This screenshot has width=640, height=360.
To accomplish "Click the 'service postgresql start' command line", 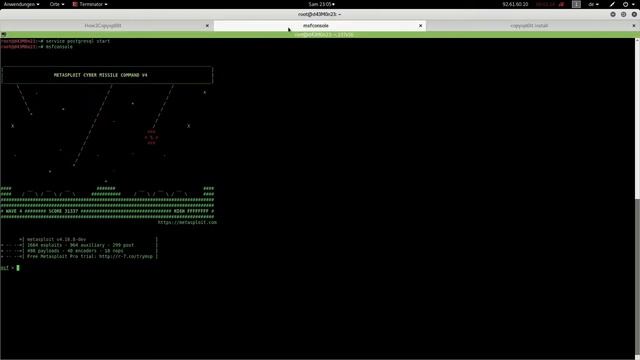I will [x=55, y=41].
